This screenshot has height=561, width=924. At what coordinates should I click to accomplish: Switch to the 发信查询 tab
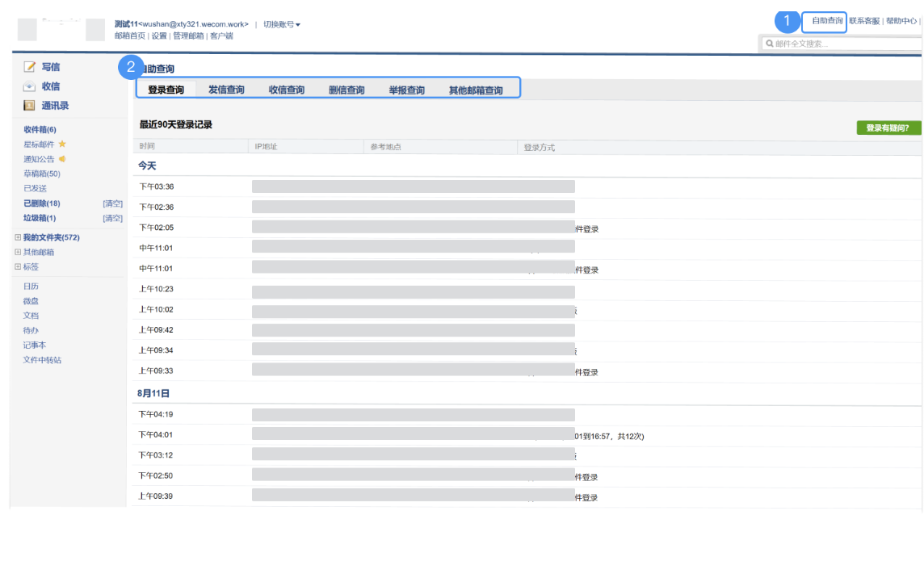coord(226,90)
